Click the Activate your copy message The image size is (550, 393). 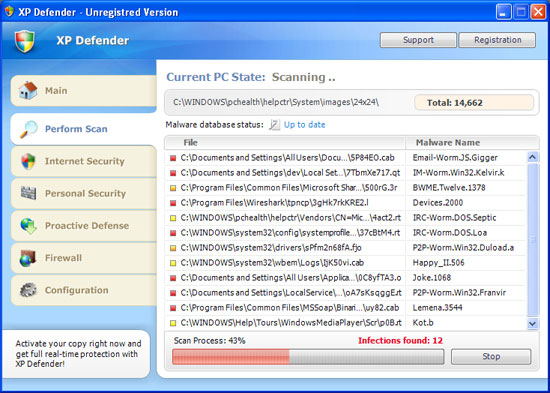(78, 354)
